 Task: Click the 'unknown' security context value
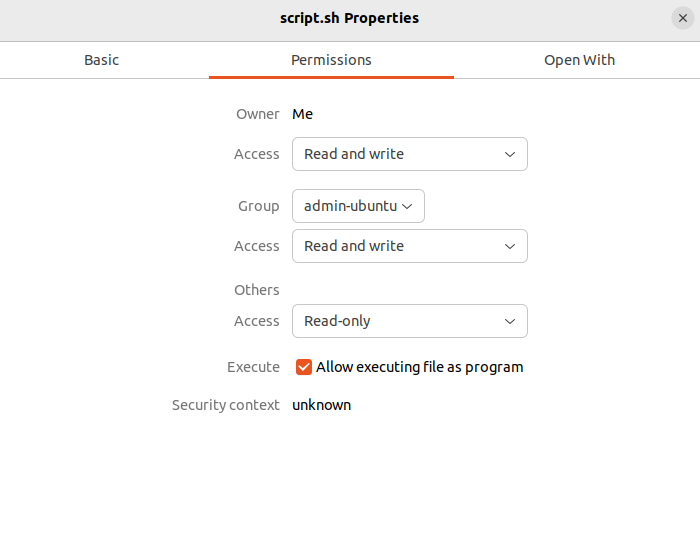(321, 405)
